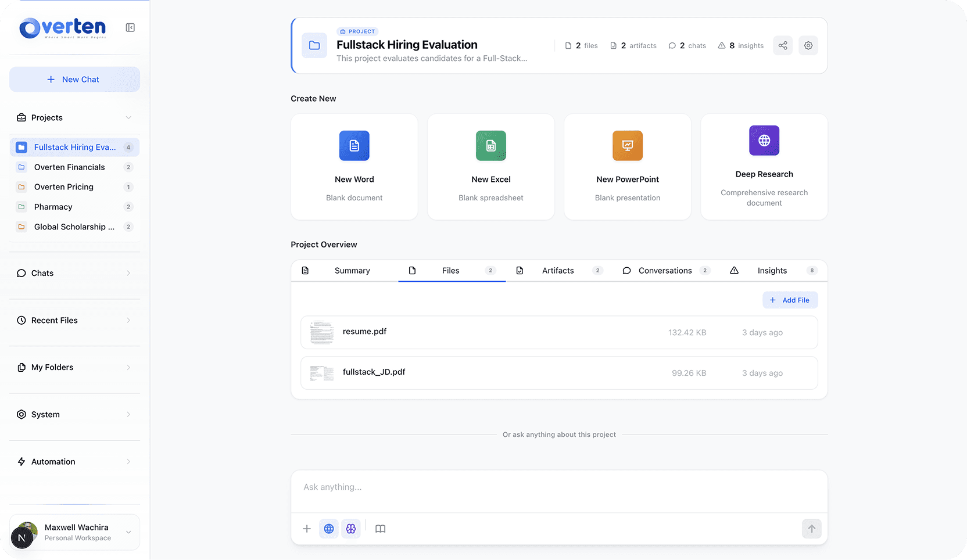
Task: Open the knowledge book icon near chat input
Action: [x=381, y=529]
